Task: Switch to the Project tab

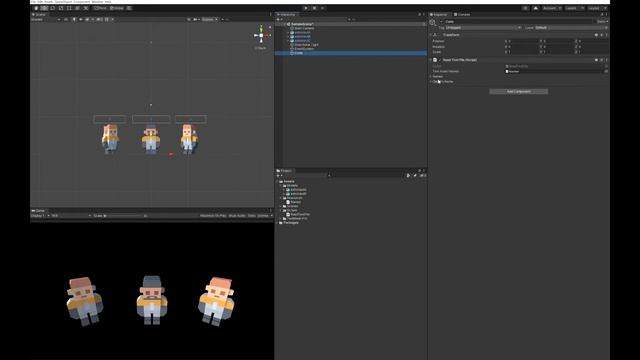Action: pos(284,171)
